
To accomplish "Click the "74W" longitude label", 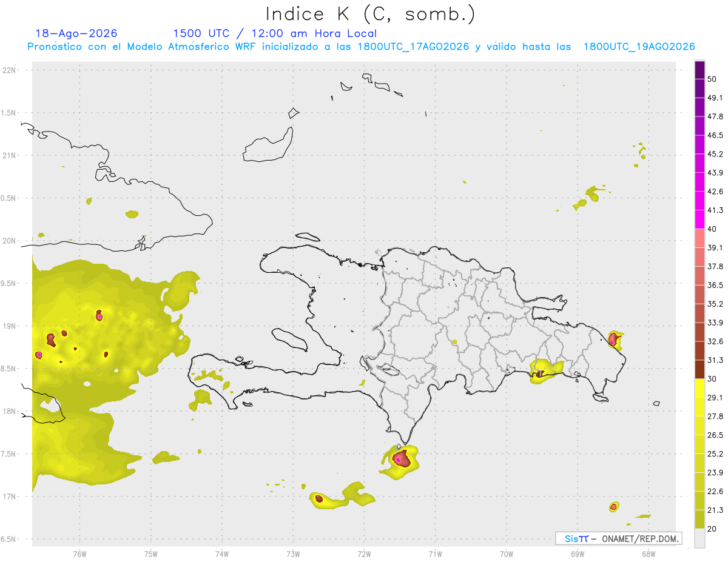I will point(222,554).
